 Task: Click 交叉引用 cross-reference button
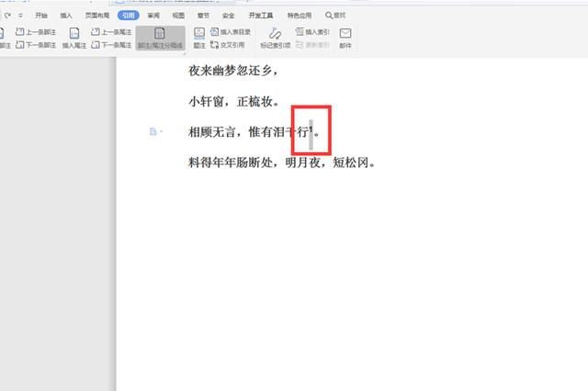228,45
